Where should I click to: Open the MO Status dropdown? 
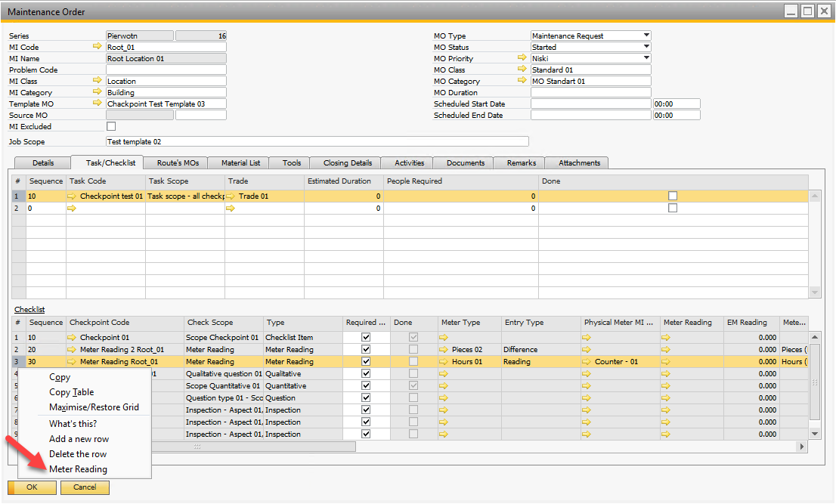point(646,47)
